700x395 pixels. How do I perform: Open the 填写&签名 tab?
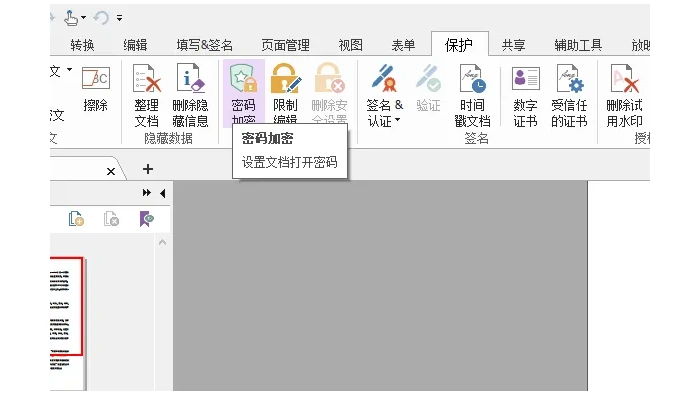click(x=204, y=45)
